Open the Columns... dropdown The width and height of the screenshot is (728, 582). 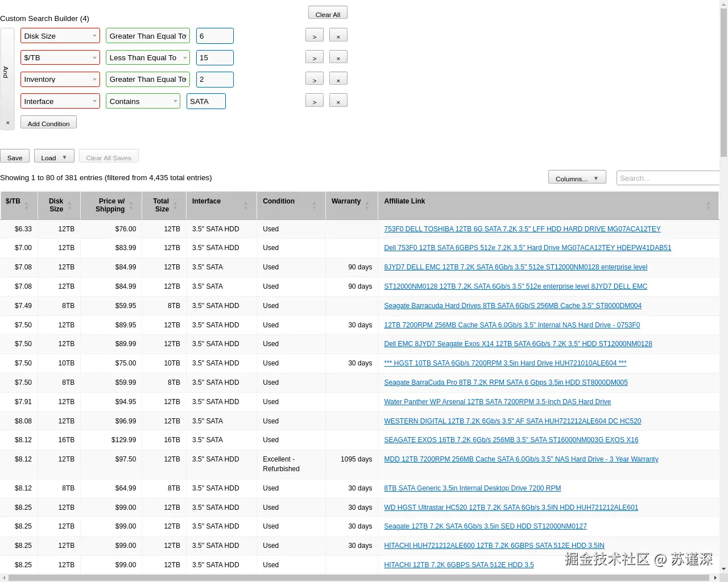577,177
